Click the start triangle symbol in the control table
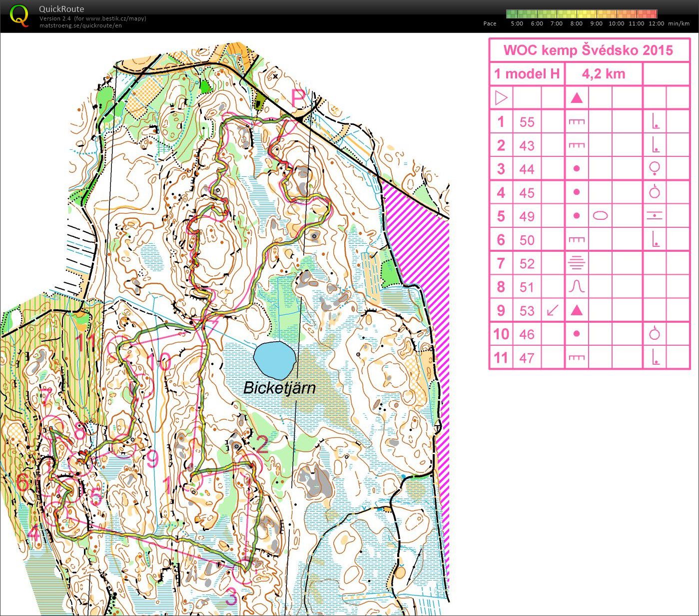The height and width of the screenshot is (616, 699). (501, 97)
